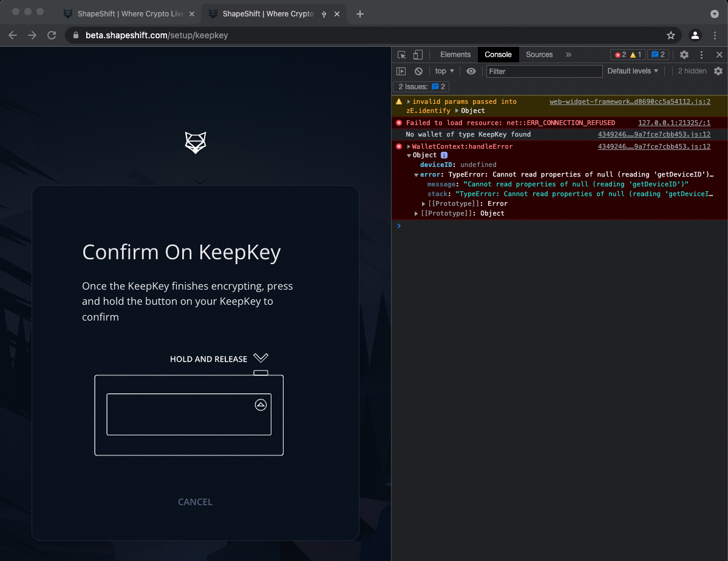Open the Chrome three-dot menu
Image resolution: width=728 pixels, height=561 pixels.
click(x=715, y=35)
